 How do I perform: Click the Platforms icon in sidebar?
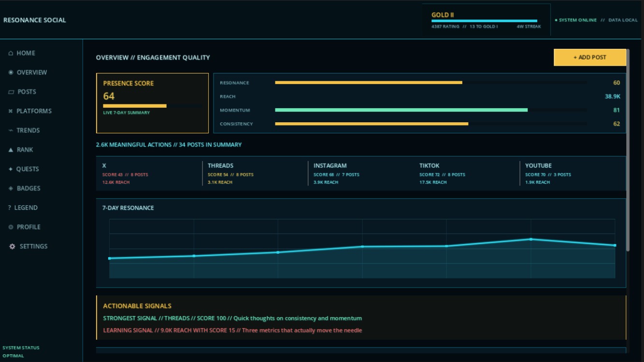(11, 111)
